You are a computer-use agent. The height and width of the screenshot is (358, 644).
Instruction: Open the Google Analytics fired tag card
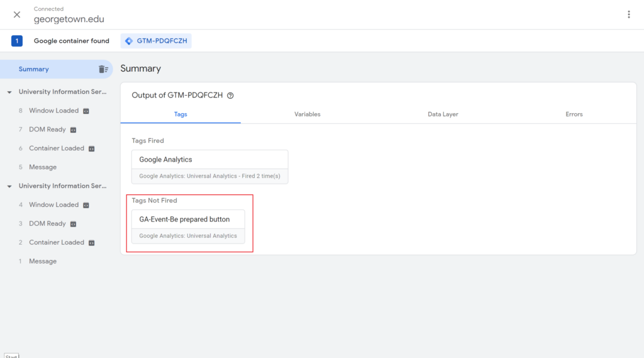click(x=210, y=167)
